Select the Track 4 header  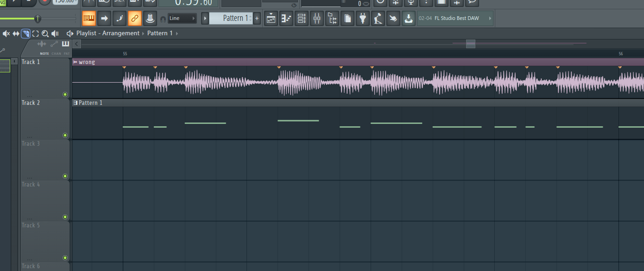tap(45, 200)
